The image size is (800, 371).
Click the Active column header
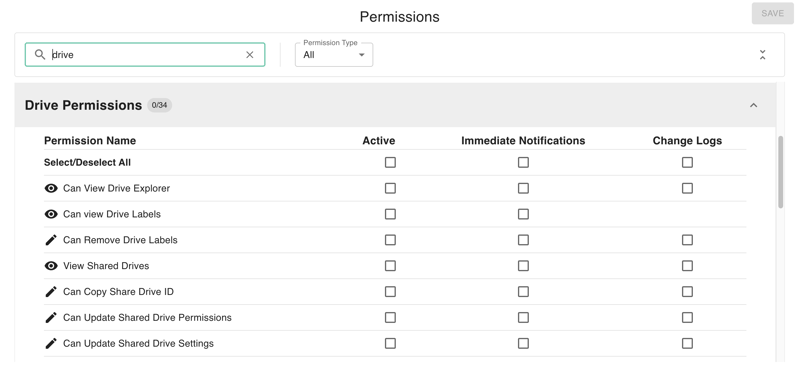[379, 140]
